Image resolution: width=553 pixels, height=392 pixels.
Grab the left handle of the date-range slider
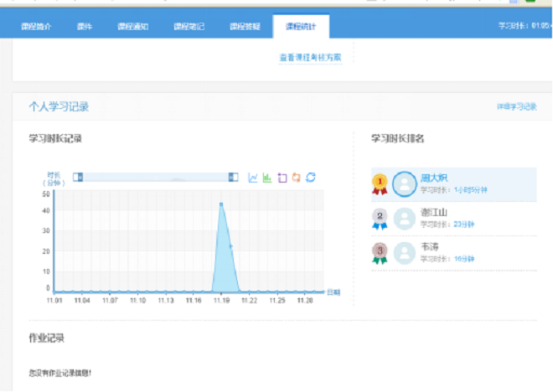[78, 177]
